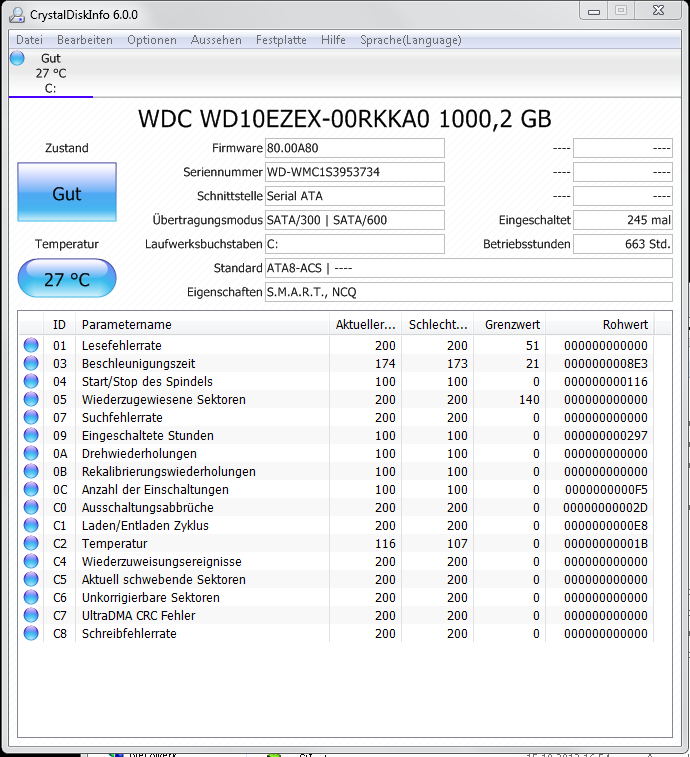Screen dimensions: 690x757
Task: Click status icon of Laden/Entladen Zyklus
Action: click(x=31, y=525)
